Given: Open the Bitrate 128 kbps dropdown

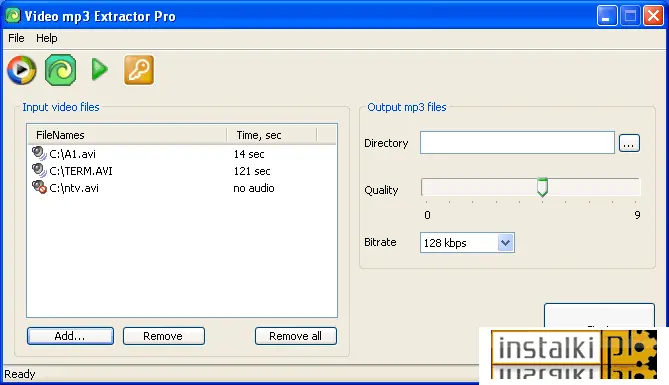Looking at the screenshot, I should point(467,243).
